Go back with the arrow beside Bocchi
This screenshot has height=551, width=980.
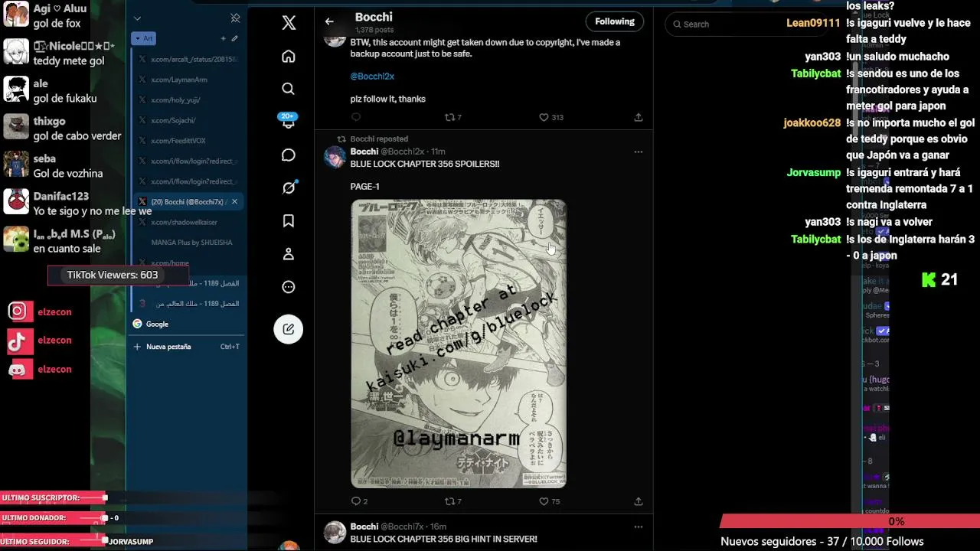[329, 21]
